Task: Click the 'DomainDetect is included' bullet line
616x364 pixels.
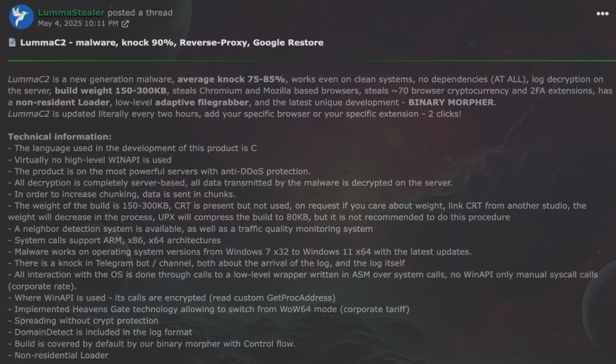Action: 100,332
